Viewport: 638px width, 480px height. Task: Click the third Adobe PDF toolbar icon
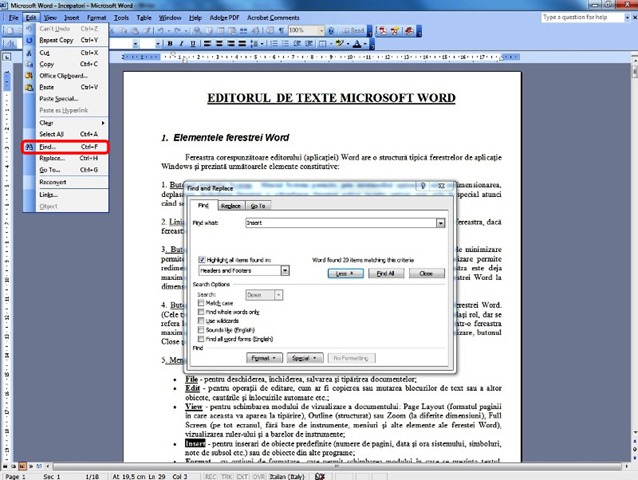pos(409,31)
